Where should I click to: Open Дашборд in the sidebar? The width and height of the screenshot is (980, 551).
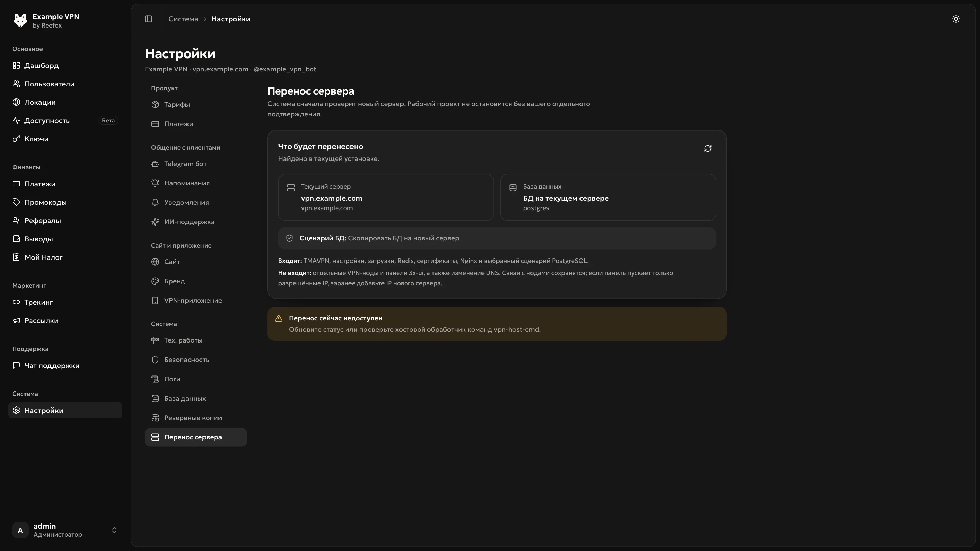pyautogui.click(x=65, y=65)
